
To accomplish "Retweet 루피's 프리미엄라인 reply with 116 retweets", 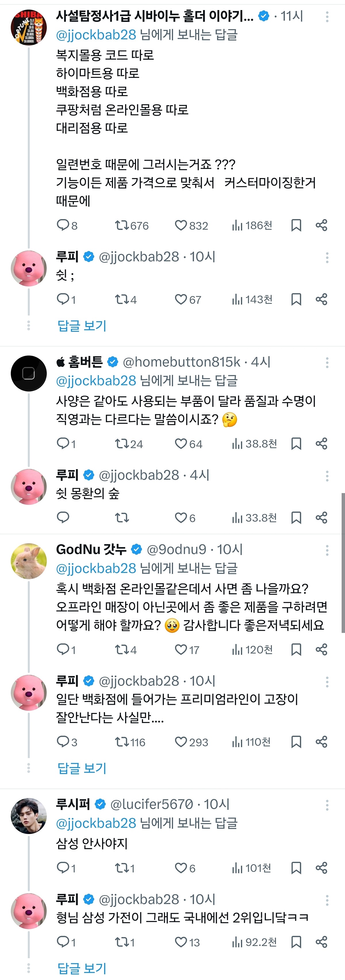I will 122,741.
